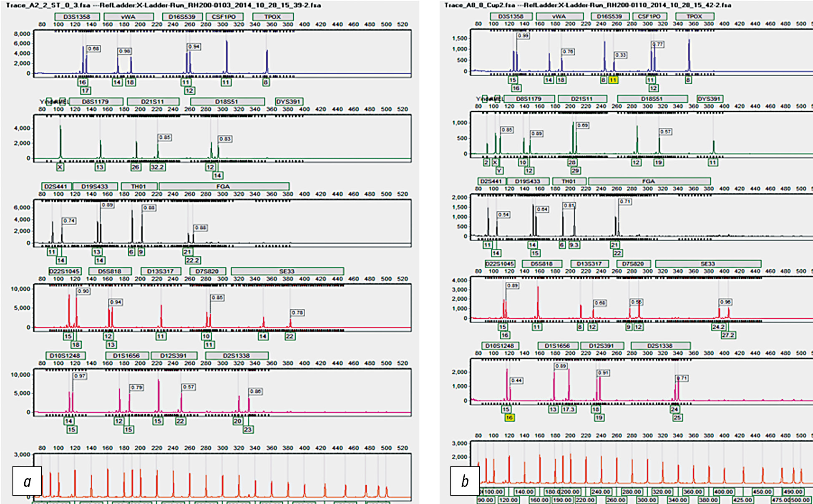Select the Y allele label in panel b

coord(499,171)
